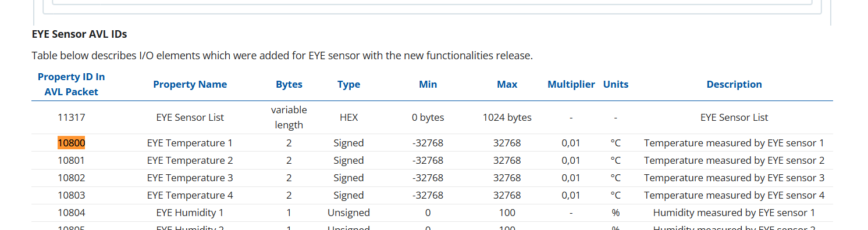868x230 pixels.
Task: Select the EYE Temperature 3 row name
Action: point(190,178)
